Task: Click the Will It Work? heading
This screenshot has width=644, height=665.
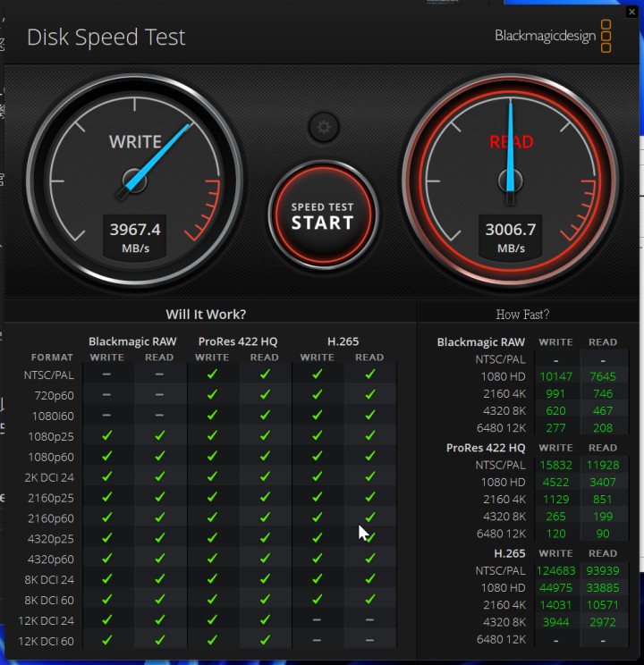Action: pos(206,315)
